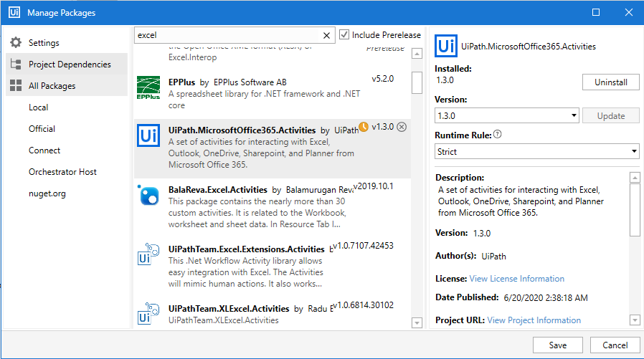
Task: Toggle Include Prerelease checkbox
Action: tap(344, 35)
